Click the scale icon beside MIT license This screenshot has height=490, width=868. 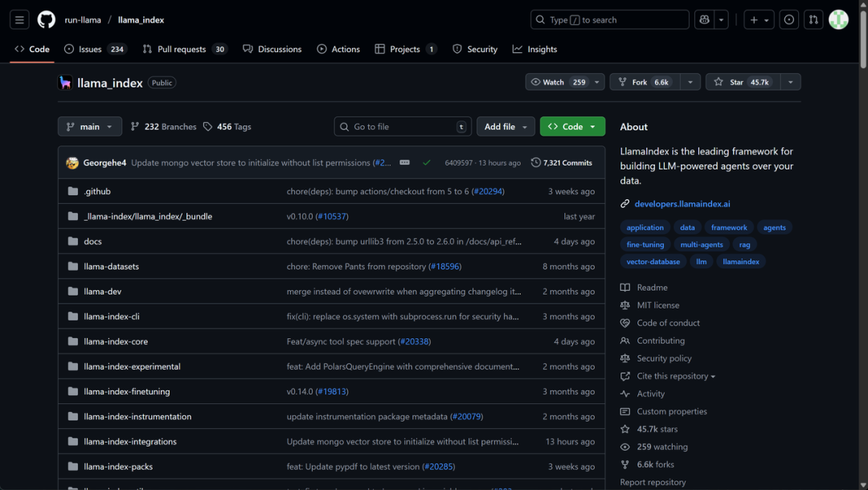(x=625, y=305)
